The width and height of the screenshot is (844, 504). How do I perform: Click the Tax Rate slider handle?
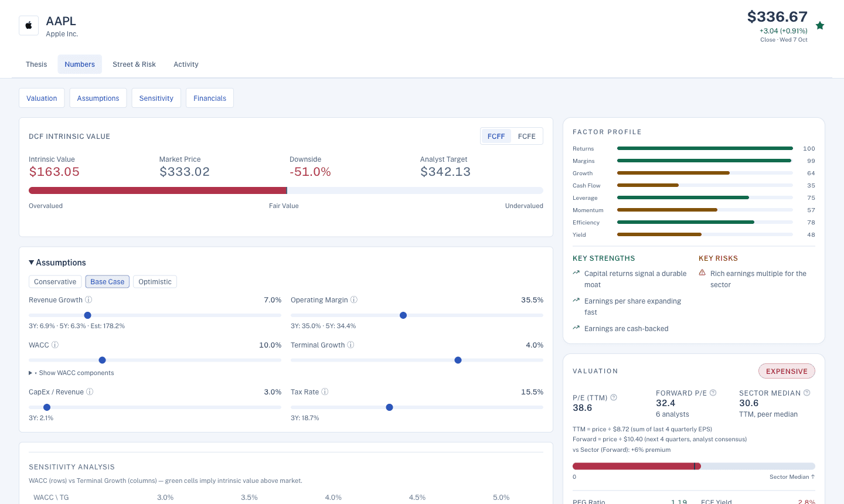[x=389, y=407]
